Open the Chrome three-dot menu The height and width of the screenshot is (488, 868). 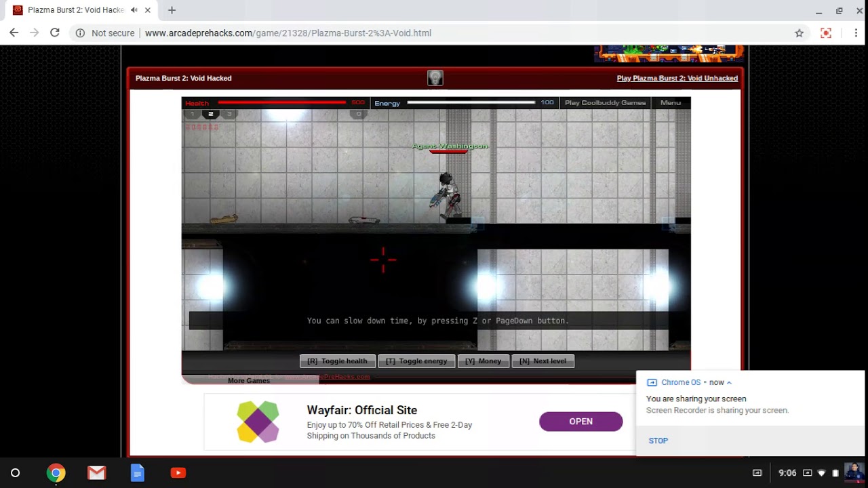856,33
